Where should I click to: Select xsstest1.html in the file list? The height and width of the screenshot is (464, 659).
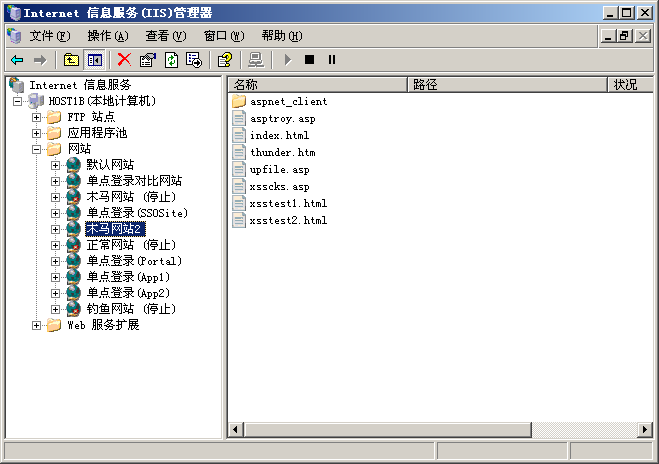pos(288,203)
